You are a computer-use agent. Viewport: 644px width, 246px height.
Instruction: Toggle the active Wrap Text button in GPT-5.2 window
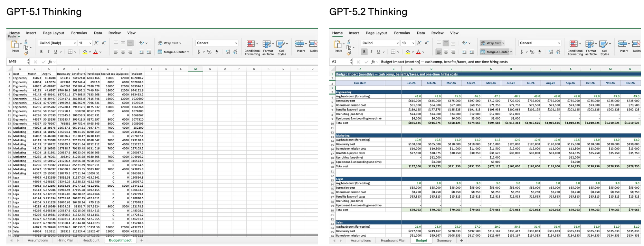492,43
